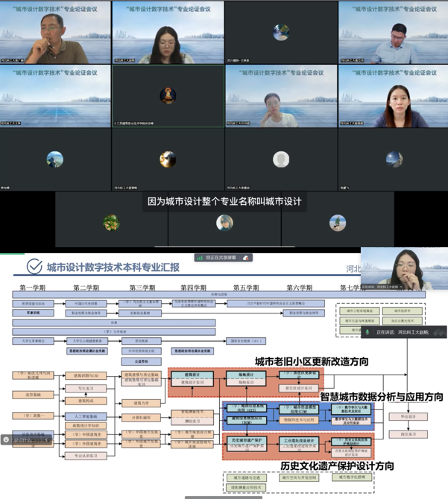The height and width of the screenshot is (499, 448).
Task: Click the small round icon at slide's left edge
Action: (x=5, y=439)
